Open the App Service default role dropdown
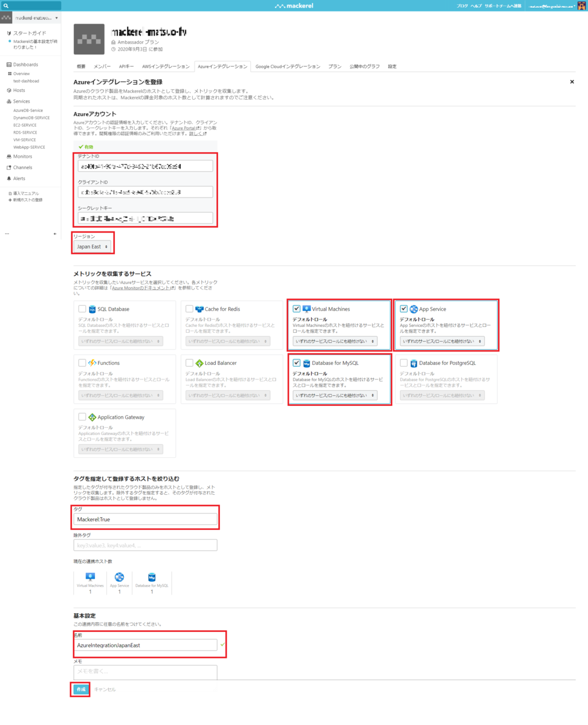The image size is (588, 725). pos(442,341)
